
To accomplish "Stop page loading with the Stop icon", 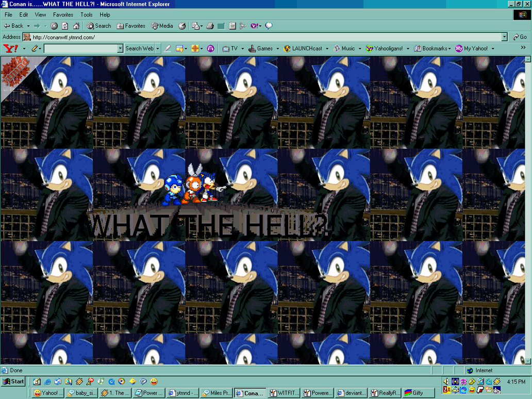I will (x=54, y=26).
